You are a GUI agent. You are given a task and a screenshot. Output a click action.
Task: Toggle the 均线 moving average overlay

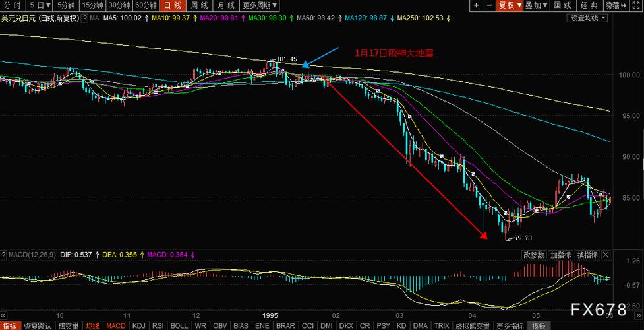click(93, 325)
